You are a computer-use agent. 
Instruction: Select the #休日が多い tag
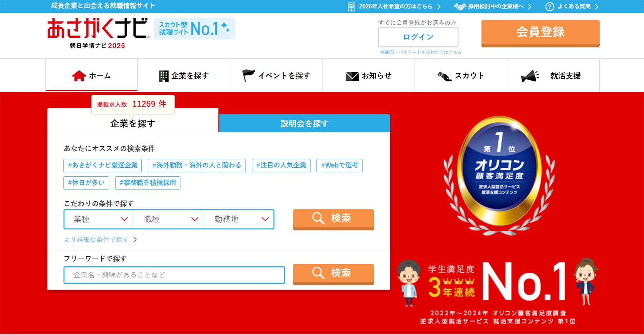86,183
